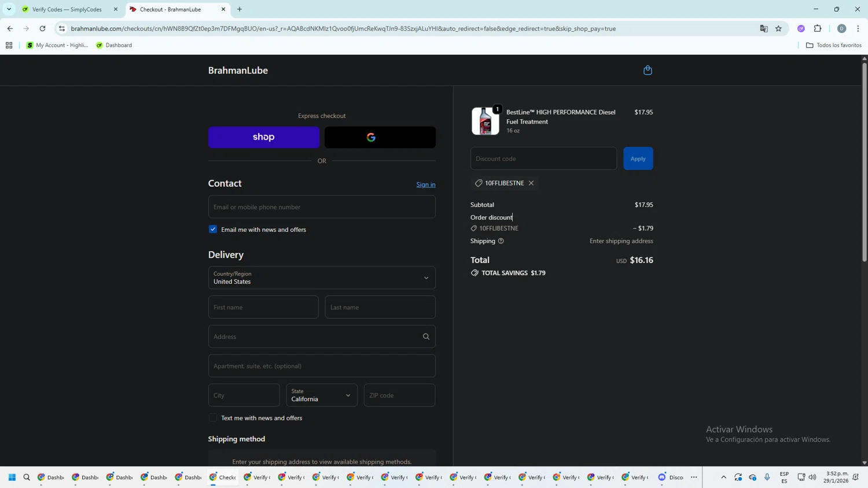The height and width of the screenshot is (488, 868).
Task: Click the Apply discount button
Action: click(x=638, y=158)
